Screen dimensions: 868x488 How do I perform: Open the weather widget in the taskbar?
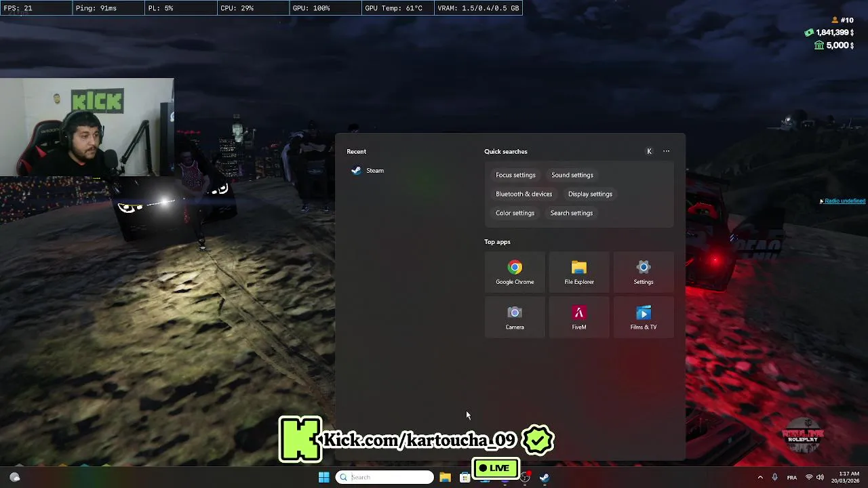pos(14,477)
